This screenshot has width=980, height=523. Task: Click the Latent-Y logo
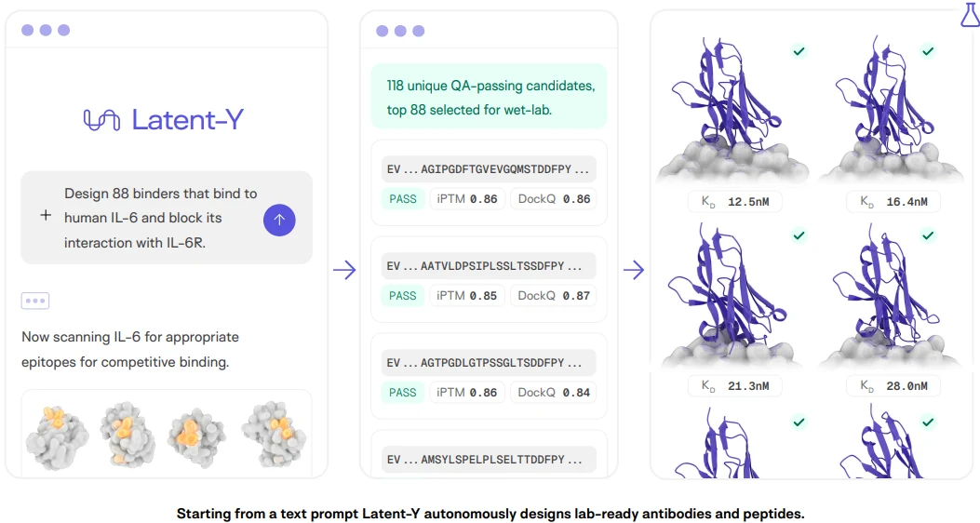[164, 119]
